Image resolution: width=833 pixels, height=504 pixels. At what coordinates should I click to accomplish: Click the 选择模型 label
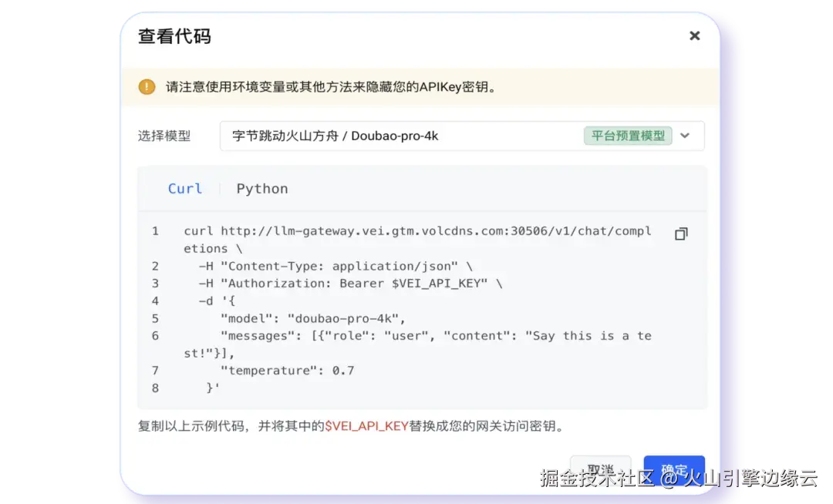[x=164, y=135]
